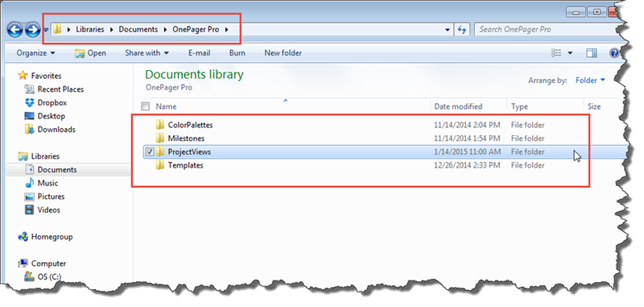Image resolution: width=644 pixels, height=307 pixels.
Task: Select the ColorPalettes folder
Action: (x=190, y=125)
